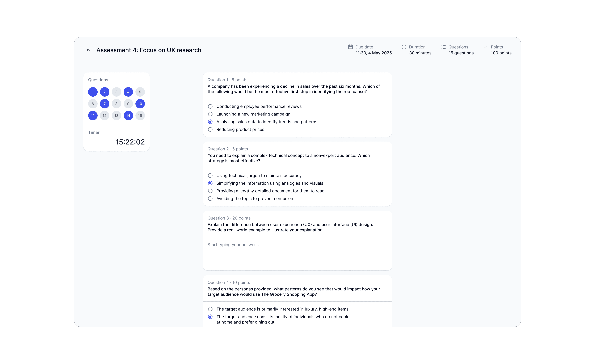595x364 pixels.
Task: Navigate to question 12 circle
Action: click(105, 116)
